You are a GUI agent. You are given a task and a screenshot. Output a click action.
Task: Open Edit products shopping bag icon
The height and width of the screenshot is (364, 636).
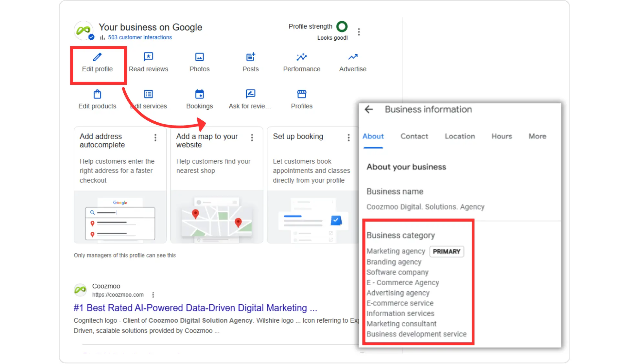(x=97, y=94)
